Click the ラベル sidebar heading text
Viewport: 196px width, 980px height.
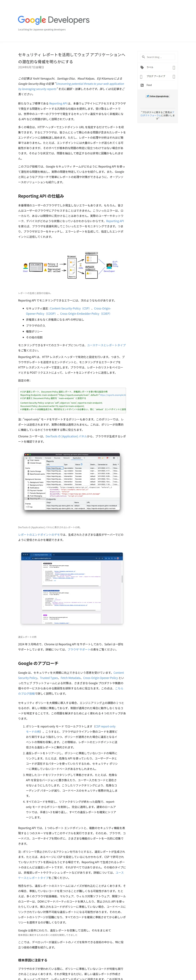click(150, 67)
